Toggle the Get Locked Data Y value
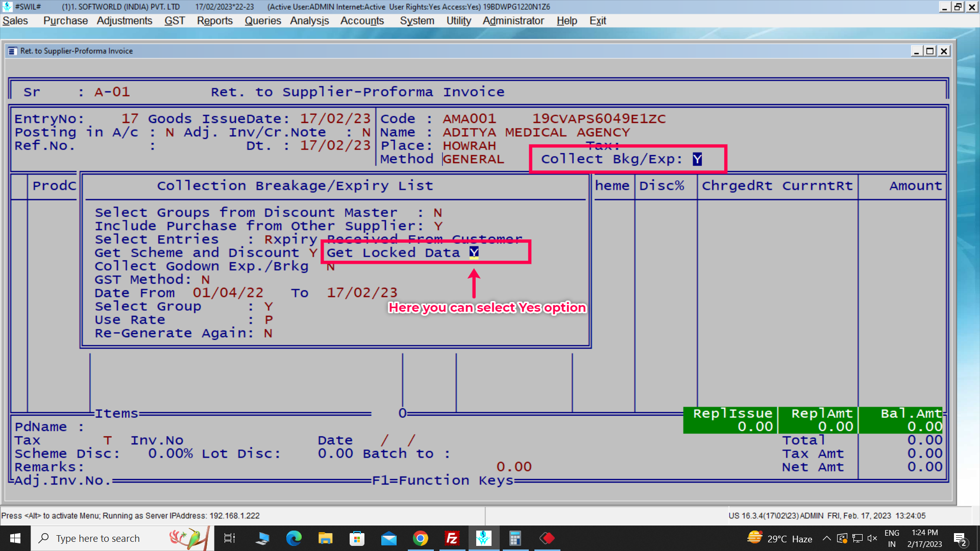The image size is (980, 551). (474, 253)
